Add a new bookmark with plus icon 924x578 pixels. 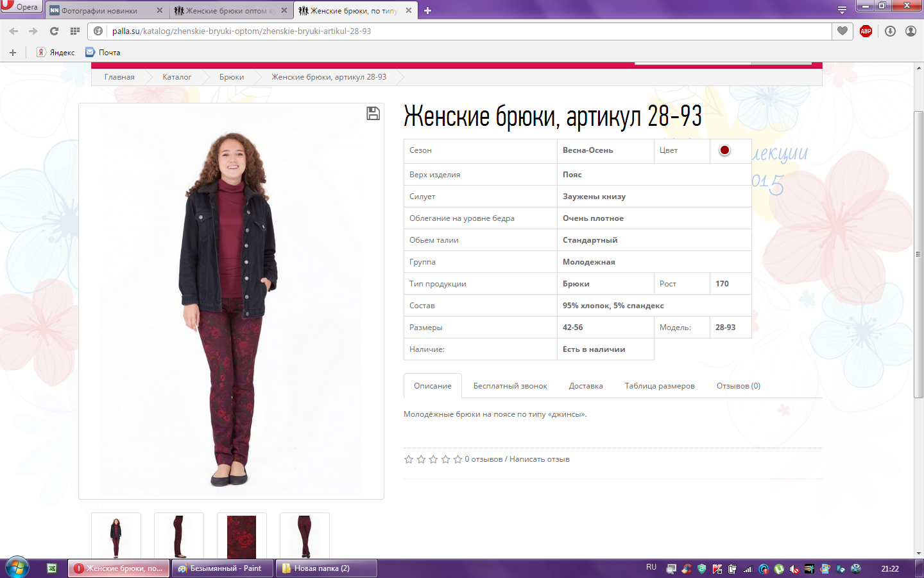[13, 53]
